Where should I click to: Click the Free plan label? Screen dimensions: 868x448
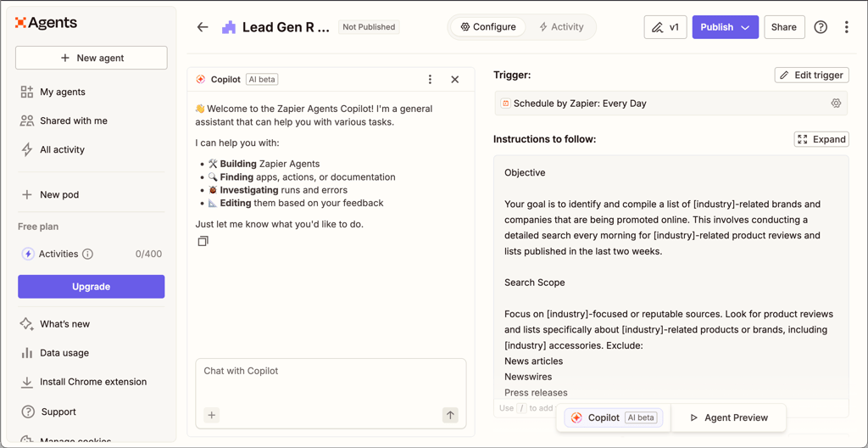38,227
